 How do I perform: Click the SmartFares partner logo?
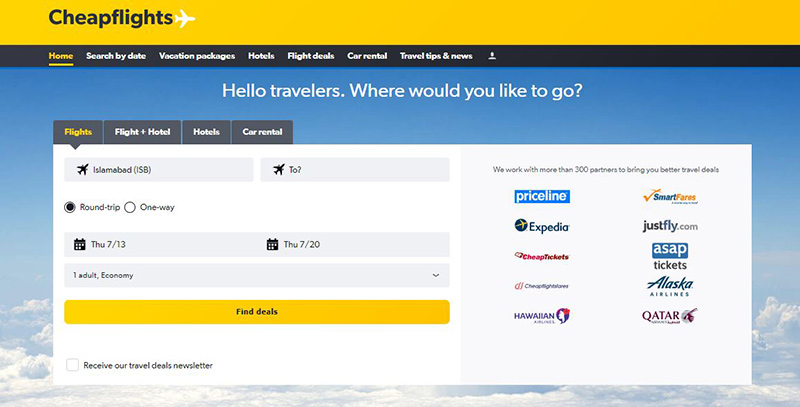(669, 197)
